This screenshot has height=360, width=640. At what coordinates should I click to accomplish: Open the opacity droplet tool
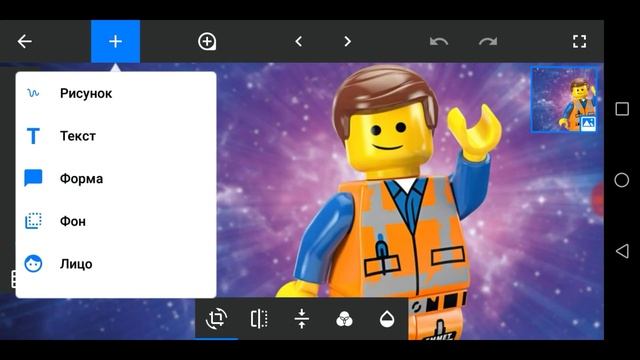point(387,319)
